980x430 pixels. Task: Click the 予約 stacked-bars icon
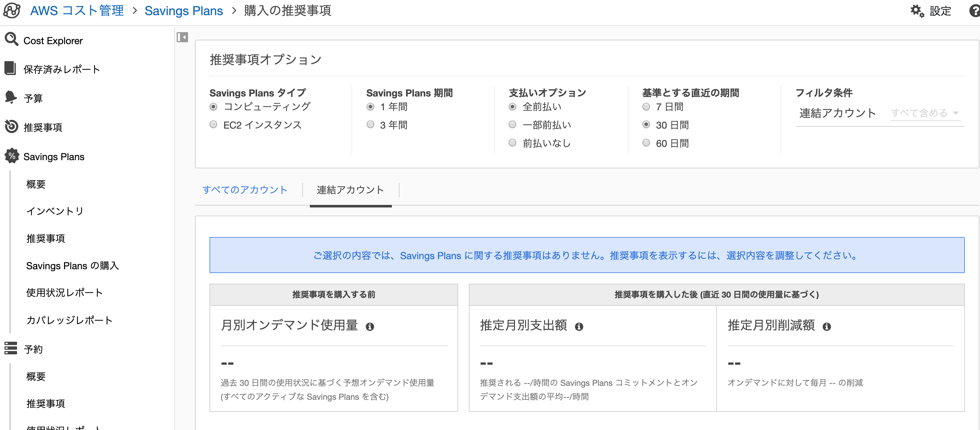point(11,348)
